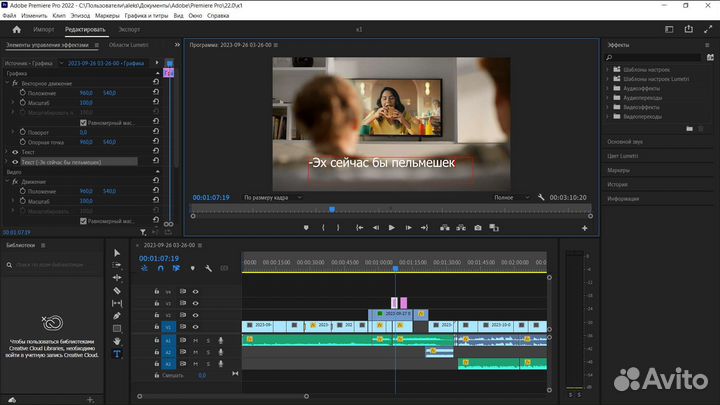Open playback resolution dropdown Полное

[511, 197]
